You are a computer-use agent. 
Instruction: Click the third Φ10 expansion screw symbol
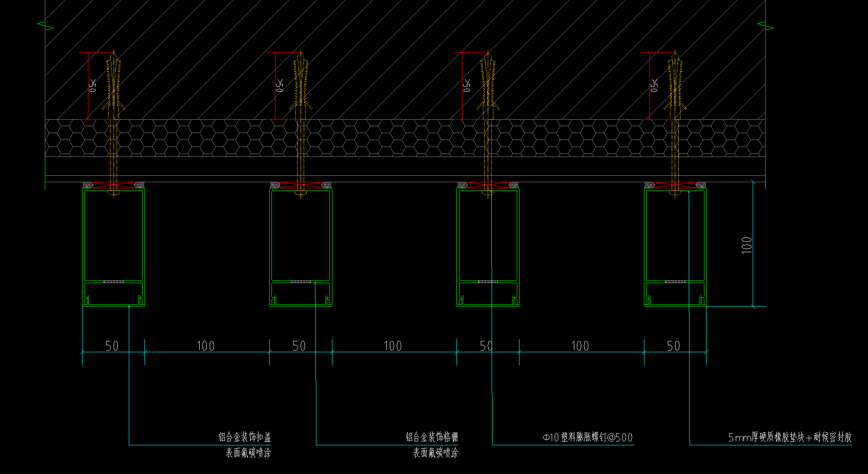[x=487, y=83]
